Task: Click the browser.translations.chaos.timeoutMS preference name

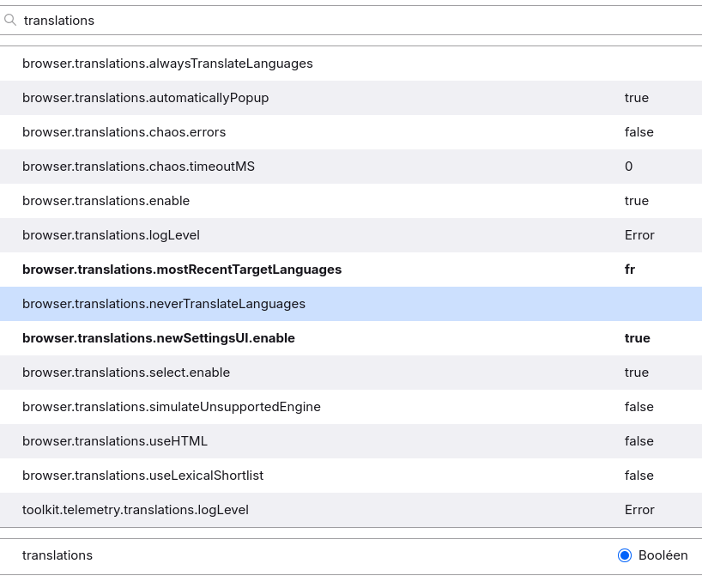Action: pos(138,167)
